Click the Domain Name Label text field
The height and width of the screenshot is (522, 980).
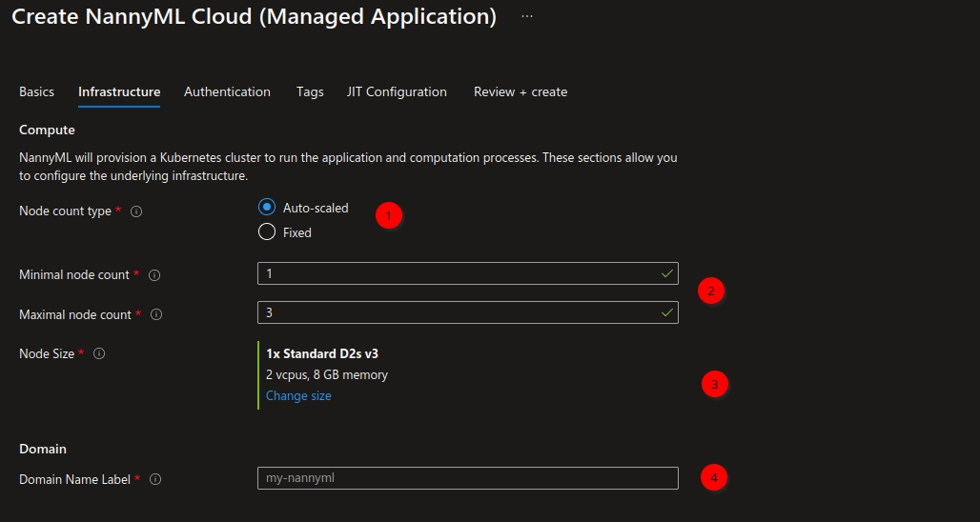[x=467, y=478]
